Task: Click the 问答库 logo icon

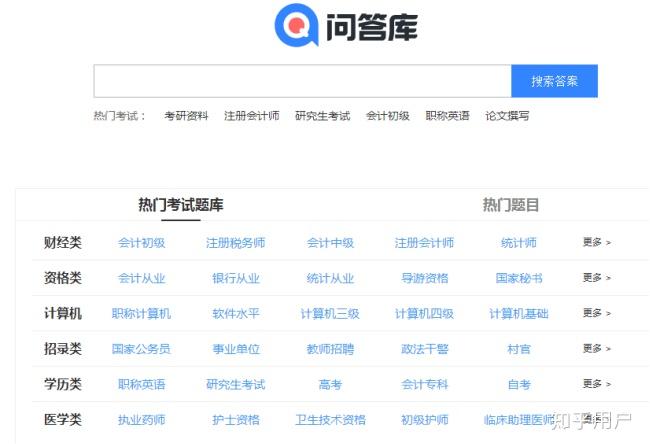Action: pyautogui.click(x=297, y=25)
